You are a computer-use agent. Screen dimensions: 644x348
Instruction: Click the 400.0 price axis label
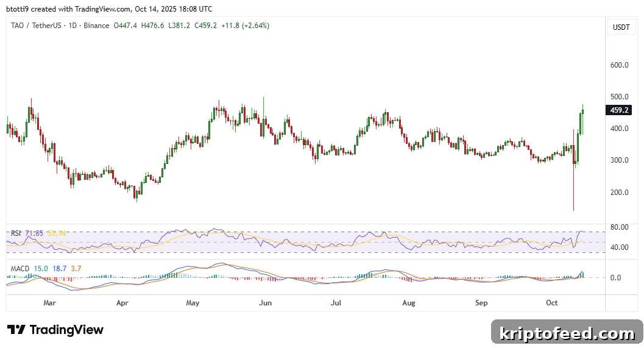point(620,129)
